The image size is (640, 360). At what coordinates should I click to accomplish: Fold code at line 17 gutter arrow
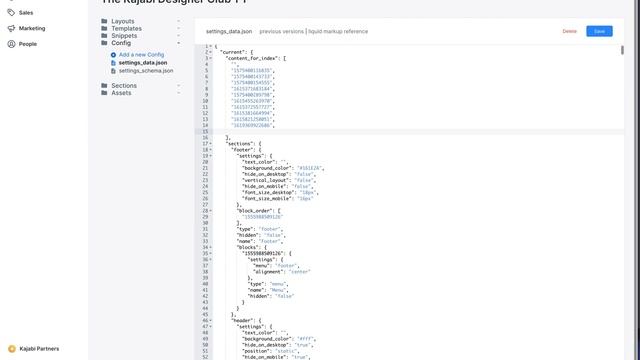[x=211, y=144]
